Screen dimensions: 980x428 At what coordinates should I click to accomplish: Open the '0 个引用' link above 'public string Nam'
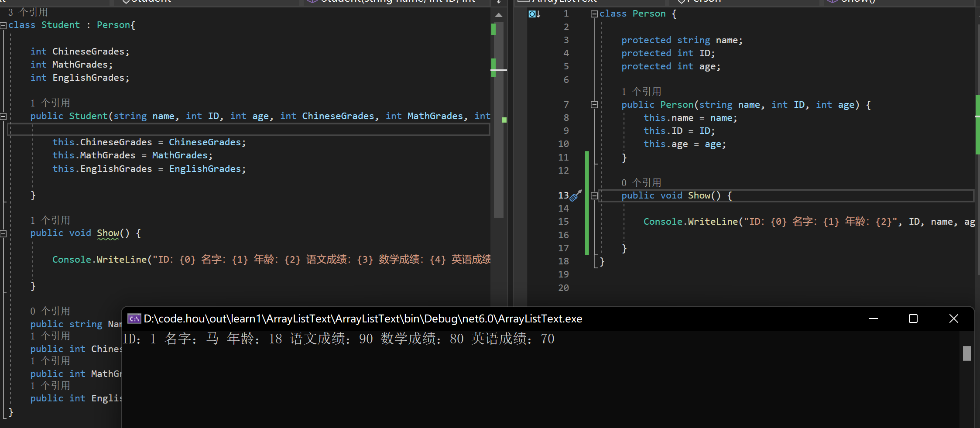(x=50, y=311)
